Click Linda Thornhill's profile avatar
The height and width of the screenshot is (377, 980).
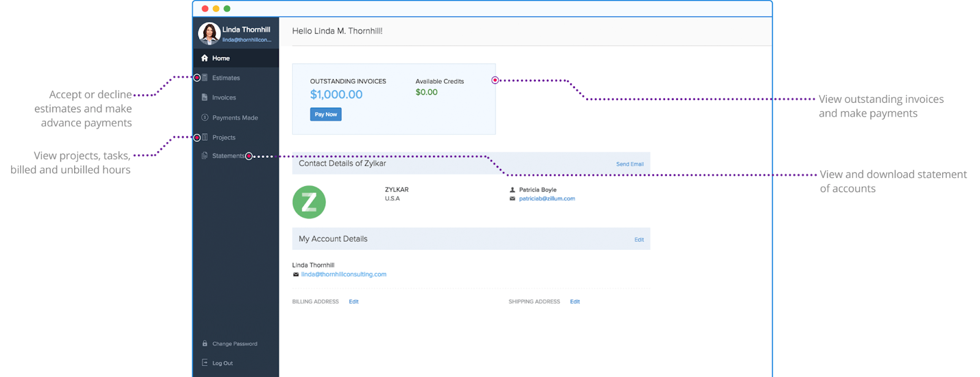click(209, 34)
